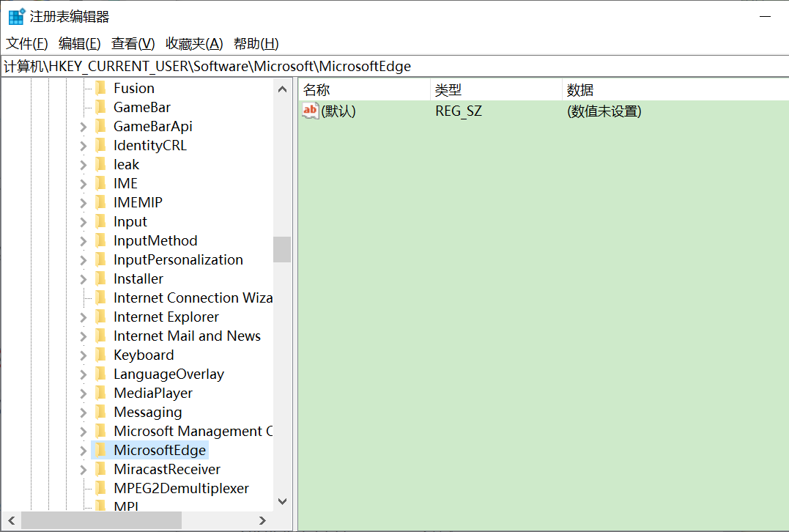Screen dimensions: 789x532
Task: Expand the GameBarApi key
Action: [x=84, y=127]
